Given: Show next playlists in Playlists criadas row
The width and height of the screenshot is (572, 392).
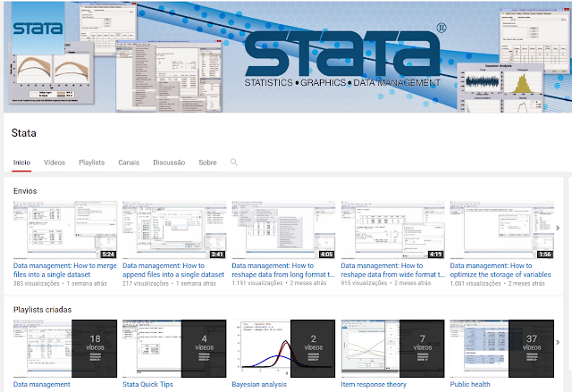Looking at the screenshot, I should 558,343.
